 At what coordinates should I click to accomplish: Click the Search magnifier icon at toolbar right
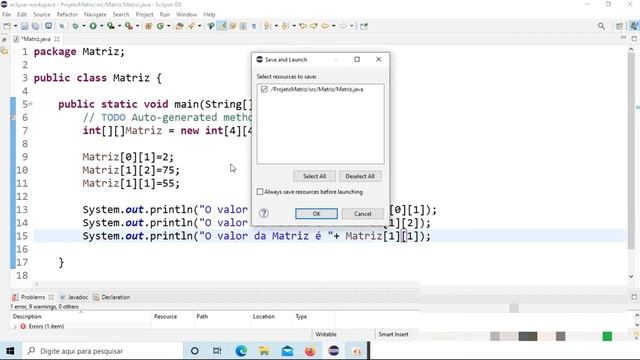pyautogui.click(x=601, y=26)
